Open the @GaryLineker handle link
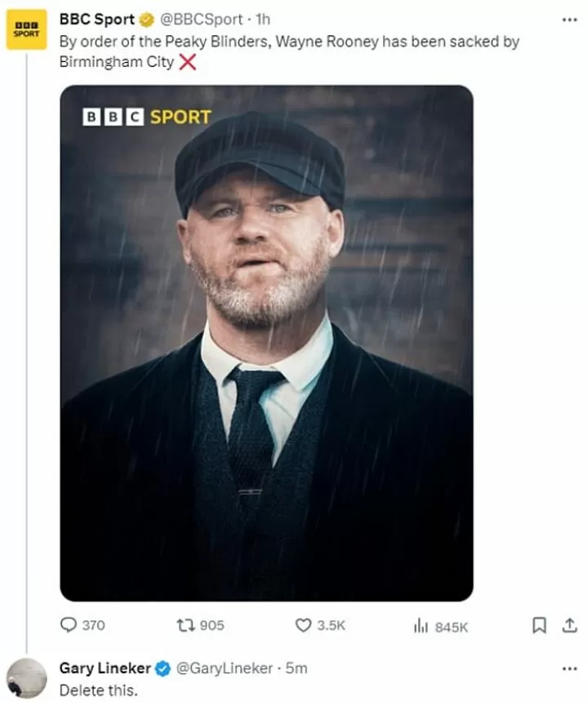This screenshot has width=588, height=702. (x=225, y=669)
